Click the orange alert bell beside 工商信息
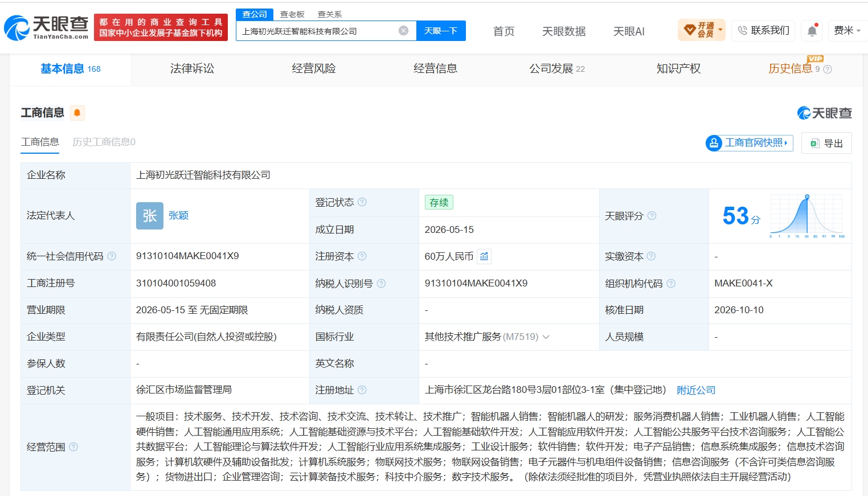This screenshot has width=868, height=496. 77,113
